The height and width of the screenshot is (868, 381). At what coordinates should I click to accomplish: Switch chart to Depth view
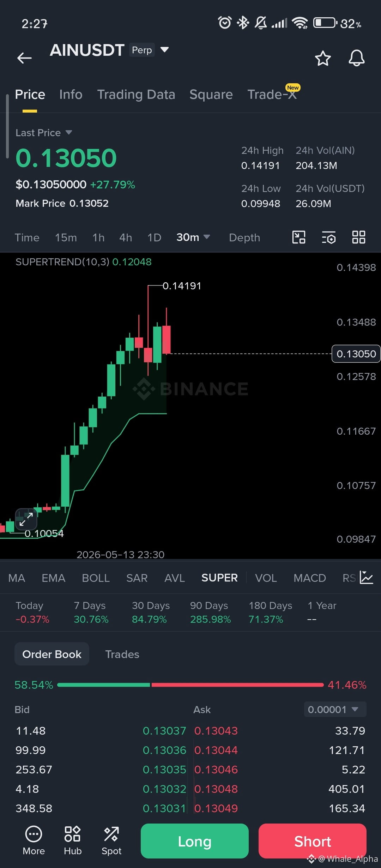point(244,237)
